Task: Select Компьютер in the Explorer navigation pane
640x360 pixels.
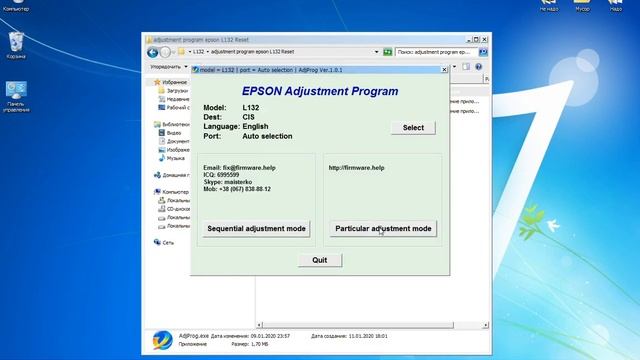Action: pos(171,192)
